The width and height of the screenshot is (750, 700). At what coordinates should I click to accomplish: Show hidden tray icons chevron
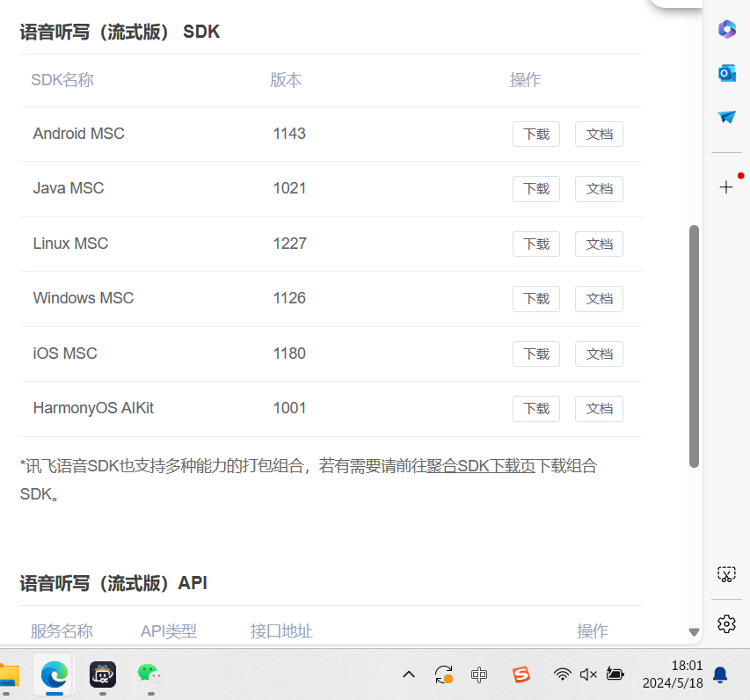[409, 674]
